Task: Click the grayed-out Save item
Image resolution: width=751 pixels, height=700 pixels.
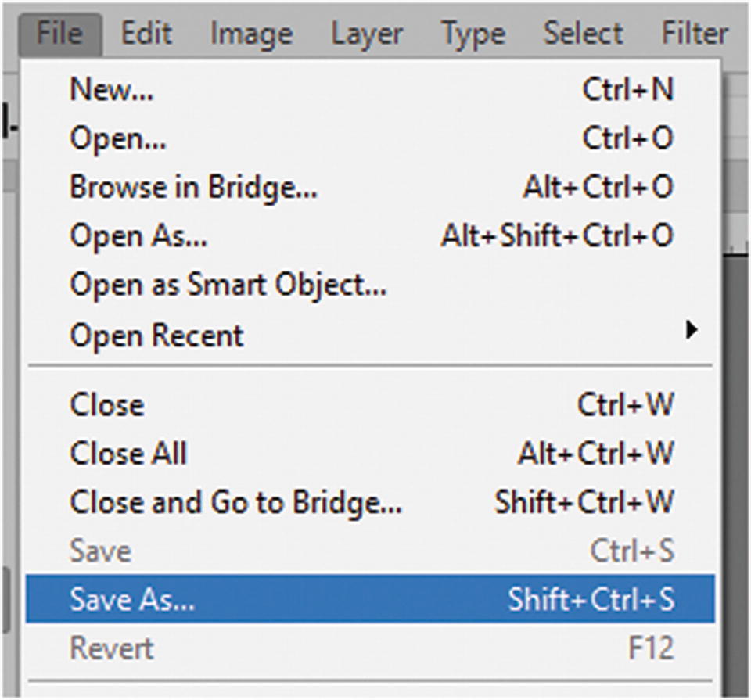Action: (x=100, y=551)
